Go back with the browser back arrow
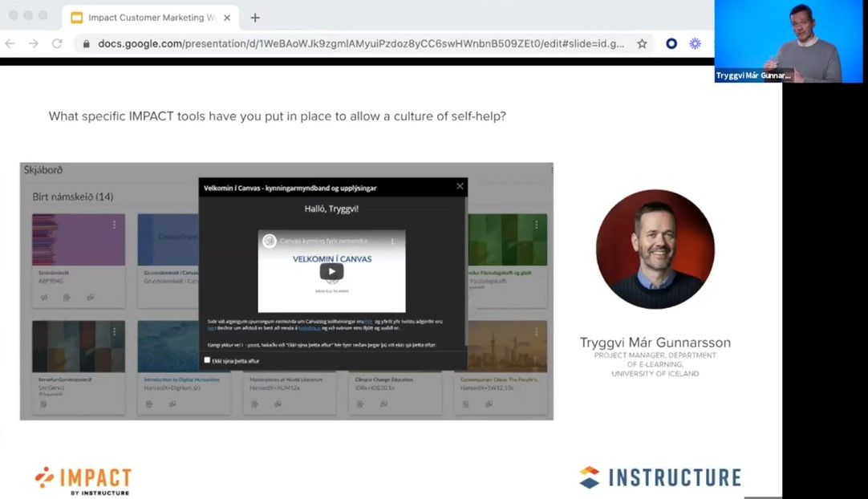This screenshot has height=499, width=868. click(10, 43)
